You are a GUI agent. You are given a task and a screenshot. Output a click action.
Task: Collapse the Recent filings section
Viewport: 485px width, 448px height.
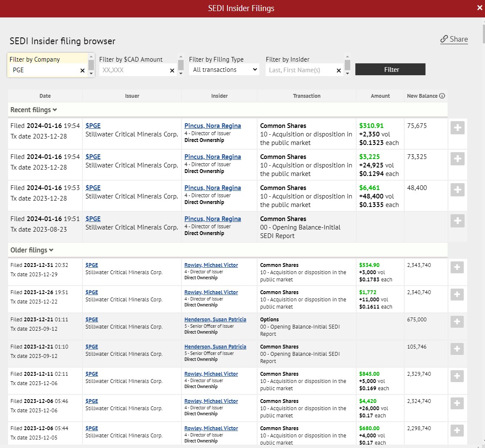34,110
